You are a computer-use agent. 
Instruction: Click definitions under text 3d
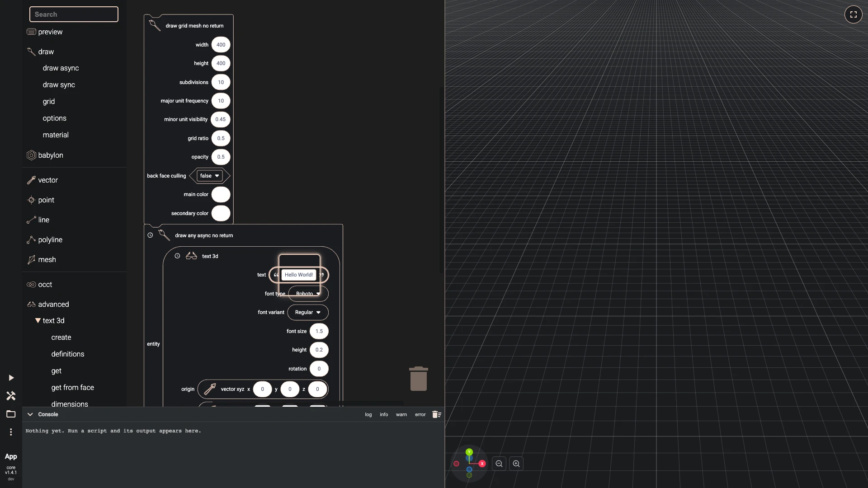click(68, 354)
